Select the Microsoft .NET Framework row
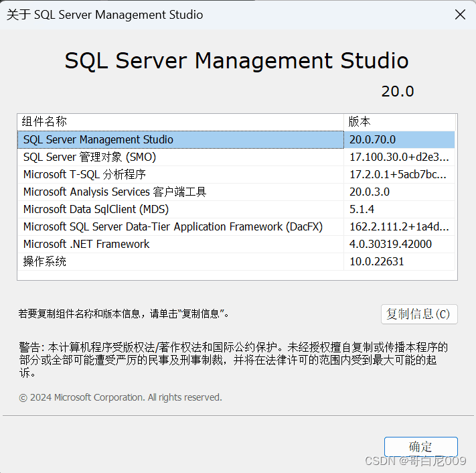The height and width of the screenshot is (473, 476). [236, 244]
